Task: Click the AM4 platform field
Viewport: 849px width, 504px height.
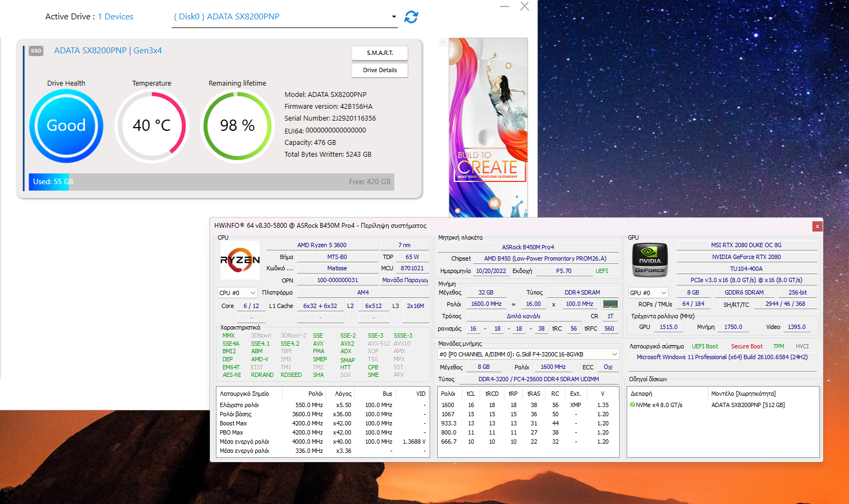Action: click(363, 292)
